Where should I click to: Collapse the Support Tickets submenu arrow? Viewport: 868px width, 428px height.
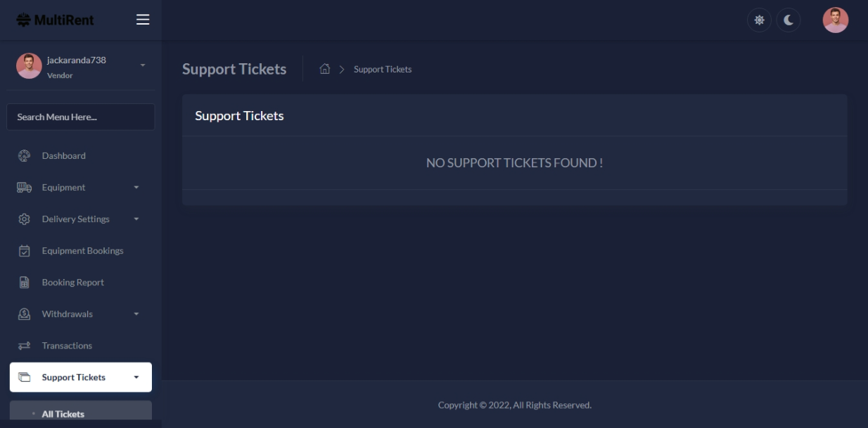click(136, 377)
